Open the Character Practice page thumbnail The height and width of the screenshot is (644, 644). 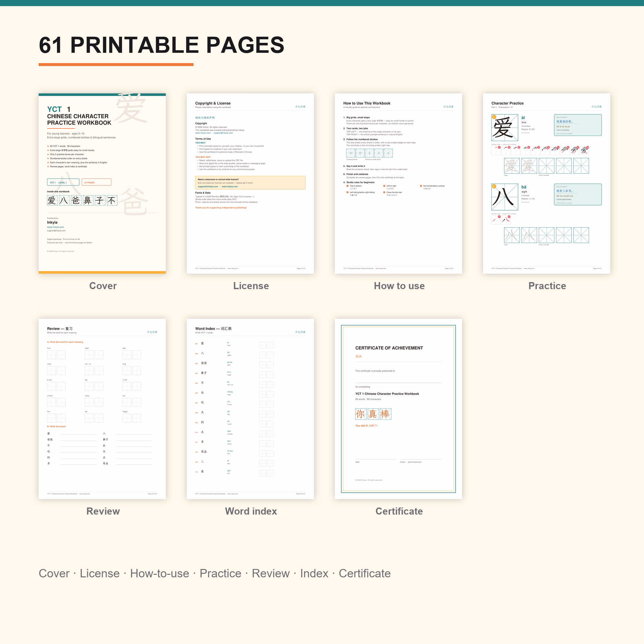click(x=546, y=183)
